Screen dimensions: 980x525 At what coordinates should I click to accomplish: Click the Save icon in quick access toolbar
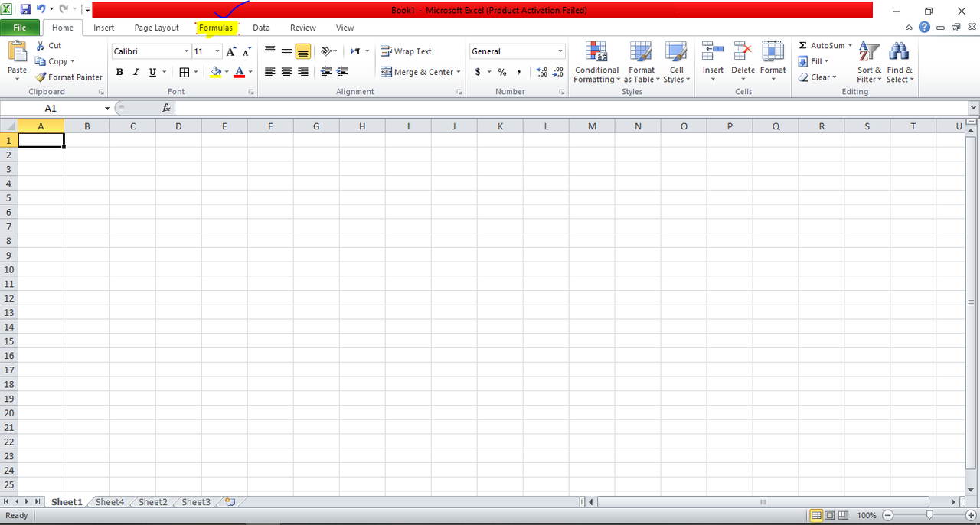(x=25, y=10)
